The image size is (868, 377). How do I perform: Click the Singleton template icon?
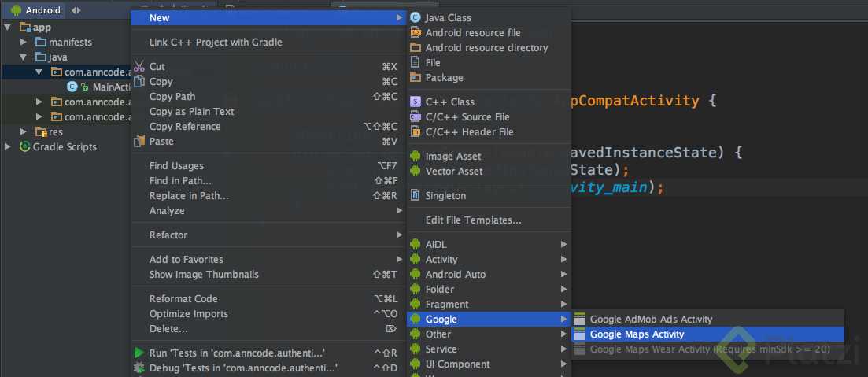point(416,195)
